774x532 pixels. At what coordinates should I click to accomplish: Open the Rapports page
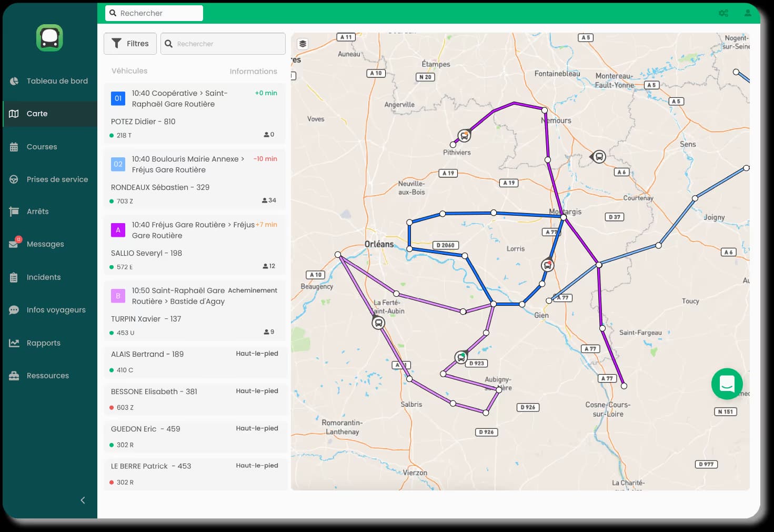[43, 343]
